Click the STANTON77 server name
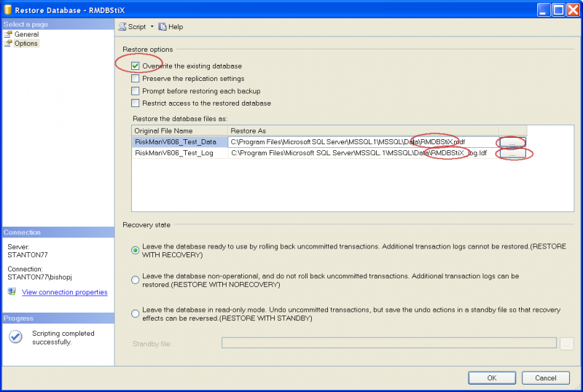 pos(28,255)
